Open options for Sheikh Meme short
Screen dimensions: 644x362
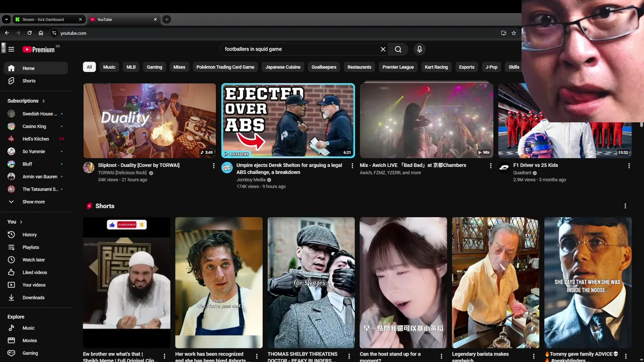coord(164,356)
